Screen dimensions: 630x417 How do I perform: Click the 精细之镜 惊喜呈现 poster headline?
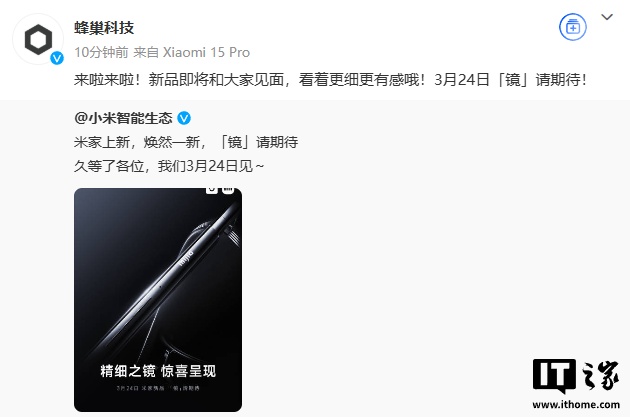(158, 371)
